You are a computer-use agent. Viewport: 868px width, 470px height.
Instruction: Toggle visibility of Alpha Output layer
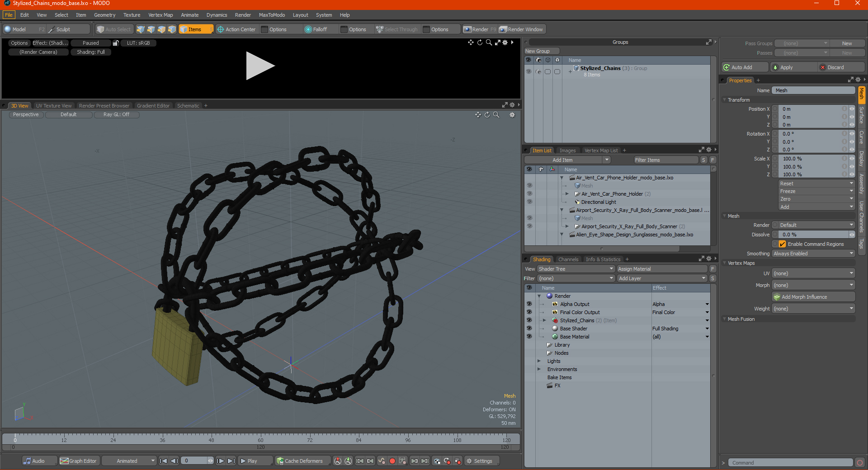(x=529, y=304)
